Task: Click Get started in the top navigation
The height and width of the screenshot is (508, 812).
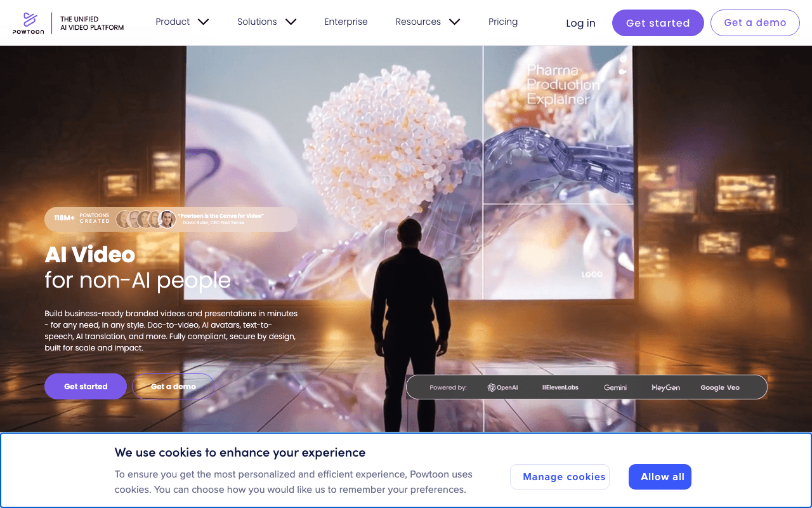Action: pos(658,23)
